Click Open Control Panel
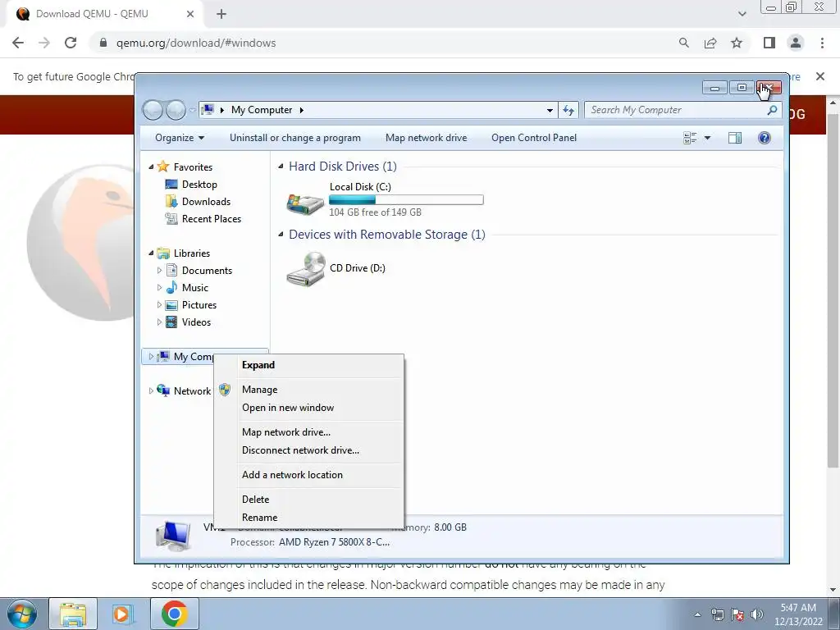 point(534,138)
